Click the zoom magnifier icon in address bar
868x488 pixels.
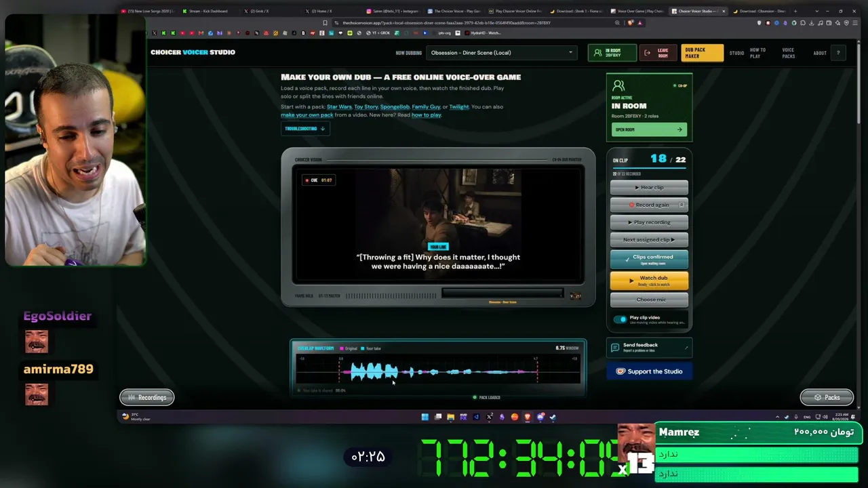tap(617, 22)
